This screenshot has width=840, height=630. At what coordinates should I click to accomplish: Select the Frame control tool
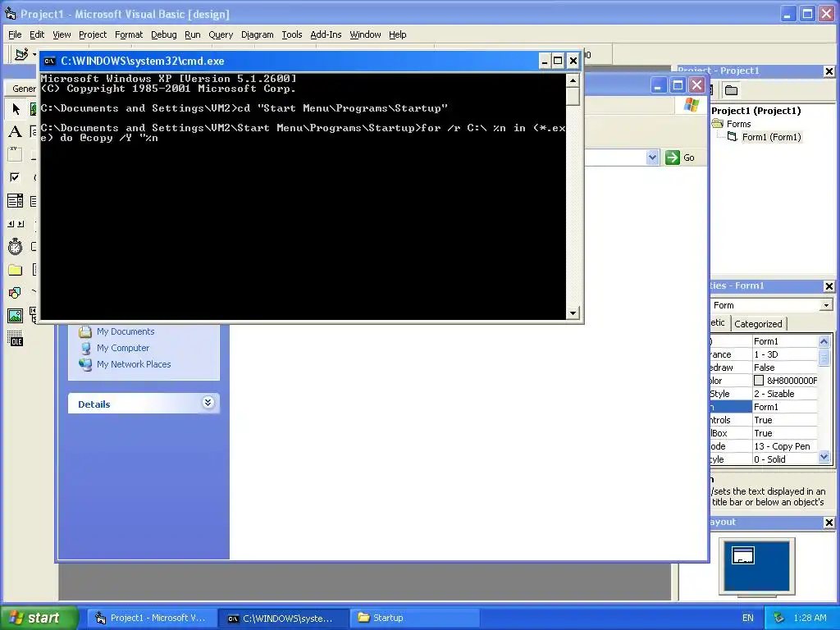point(16,155)
